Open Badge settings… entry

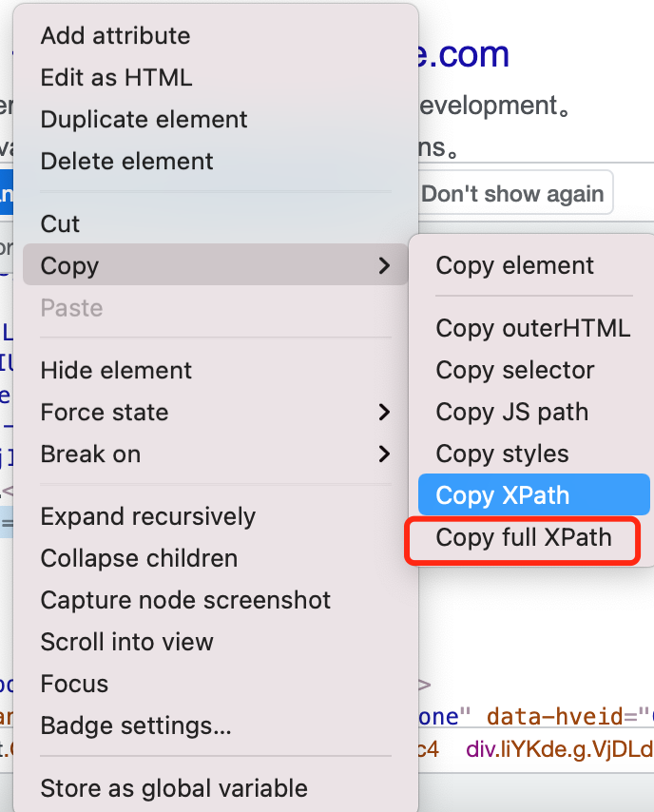click(136, 726)
